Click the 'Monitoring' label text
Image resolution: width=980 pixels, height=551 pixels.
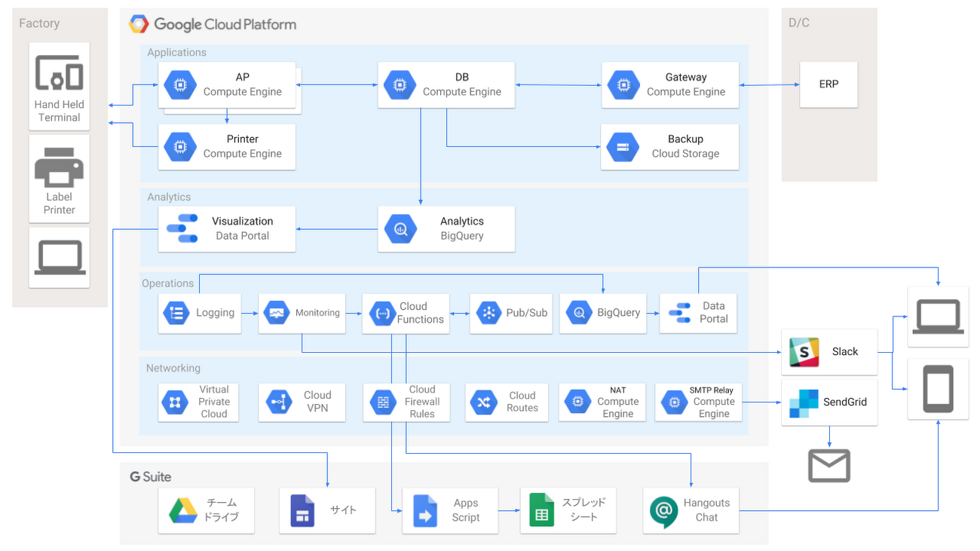[317, 313]
